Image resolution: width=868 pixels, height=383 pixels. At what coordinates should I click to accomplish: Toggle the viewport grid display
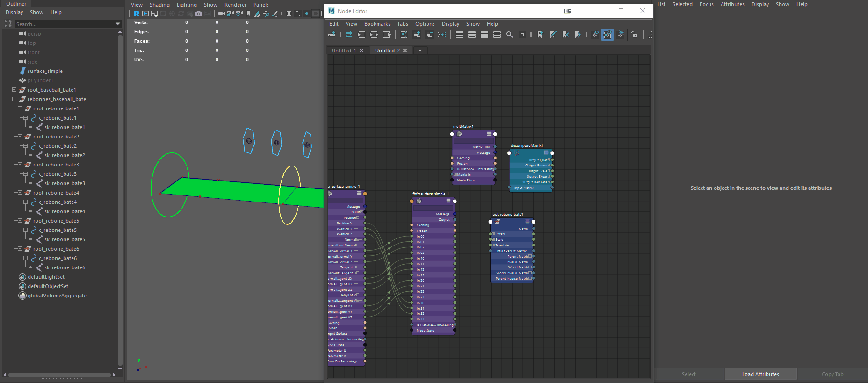coord(289,14)
